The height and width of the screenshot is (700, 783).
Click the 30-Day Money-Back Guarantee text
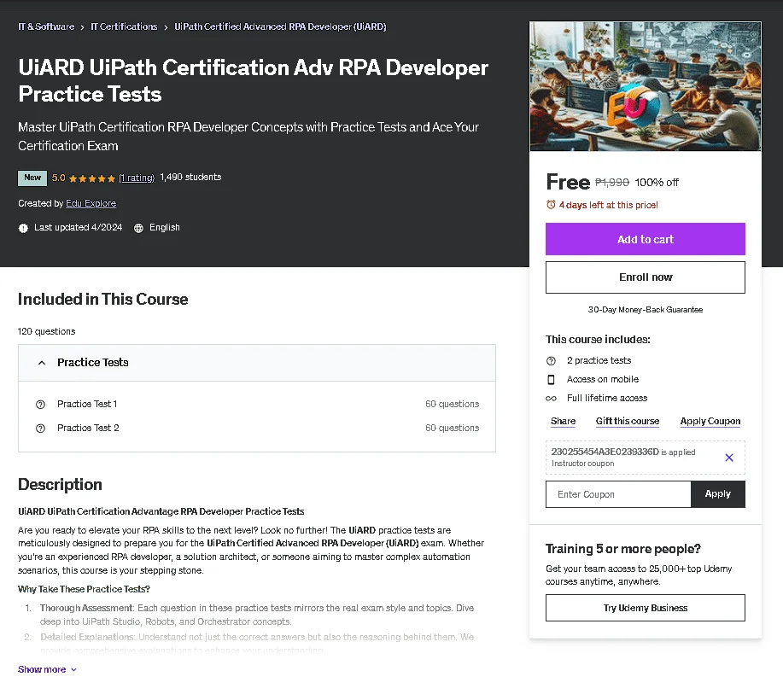[x=646, y=310]
